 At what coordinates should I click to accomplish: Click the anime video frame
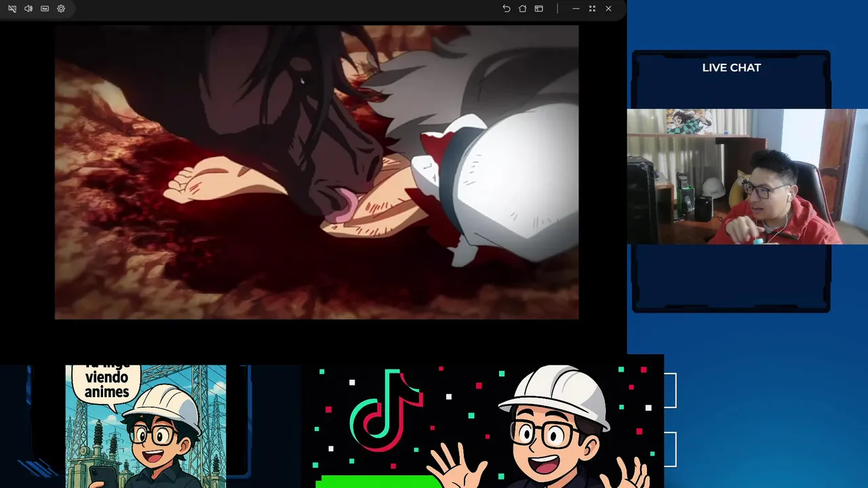click(x=317, y=172)
